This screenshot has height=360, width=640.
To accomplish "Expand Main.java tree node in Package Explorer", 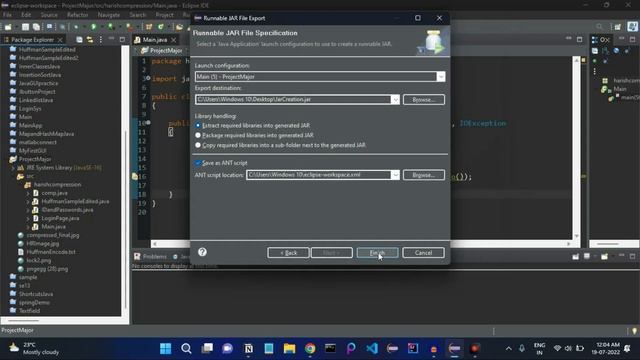I will point(28,227).
